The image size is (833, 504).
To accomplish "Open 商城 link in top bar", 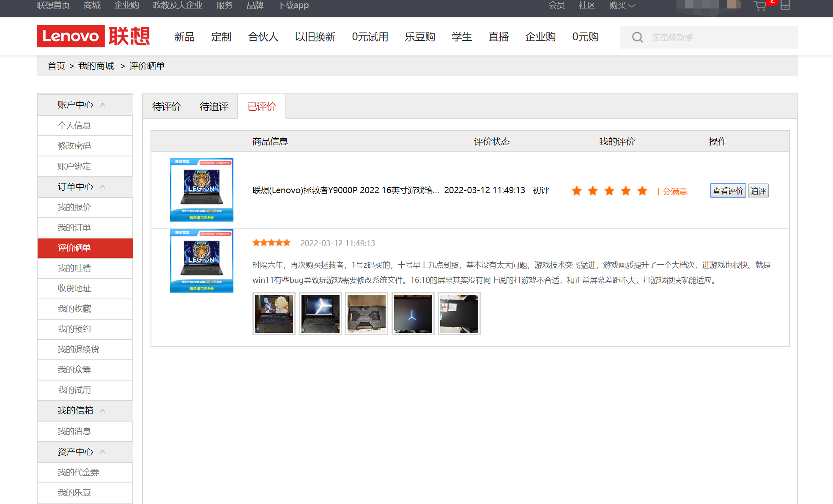I will [92, 5].
